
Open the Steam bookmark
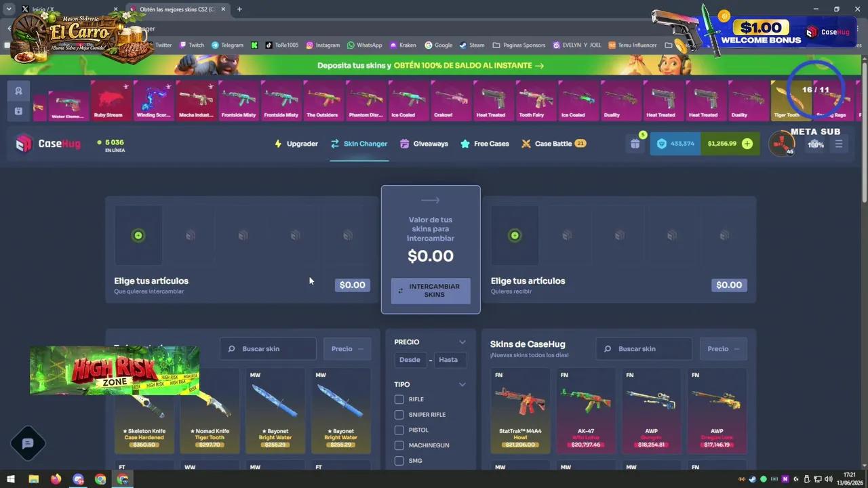tap(472, 45)
